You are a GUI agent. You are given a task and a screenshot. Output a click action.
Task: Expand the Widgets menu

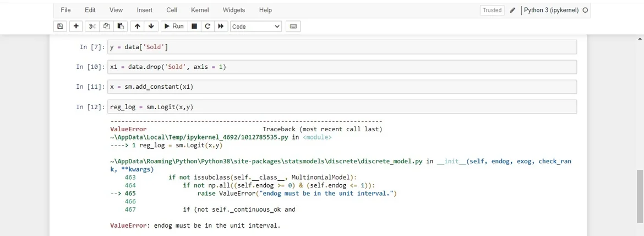[x=234, y=10]
